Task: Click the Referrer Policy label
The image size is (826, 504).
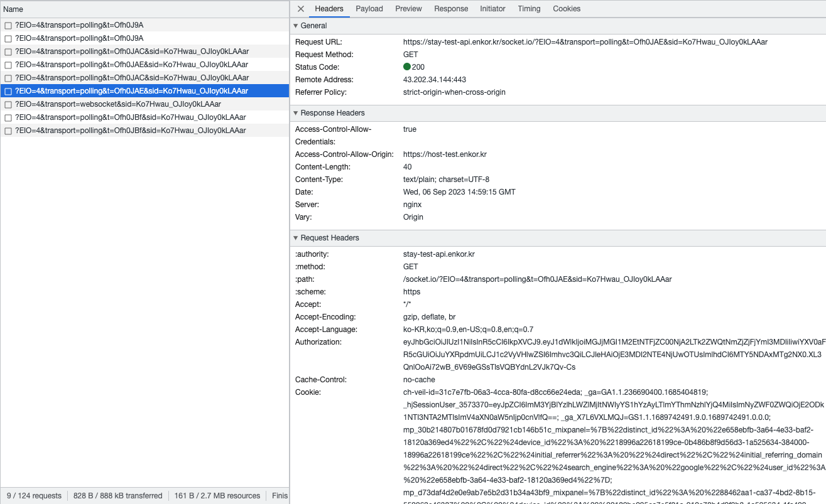Action: [322, 92]
